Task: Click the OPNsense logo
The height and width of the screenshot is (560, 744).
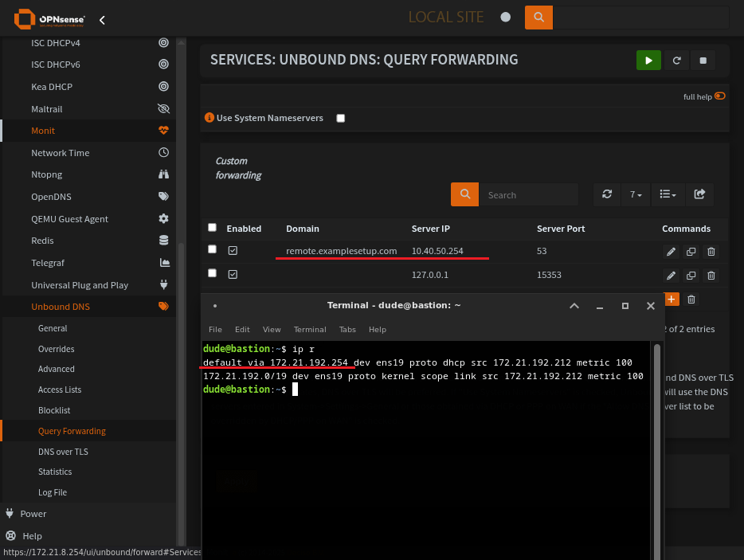Action: (50, 19)
